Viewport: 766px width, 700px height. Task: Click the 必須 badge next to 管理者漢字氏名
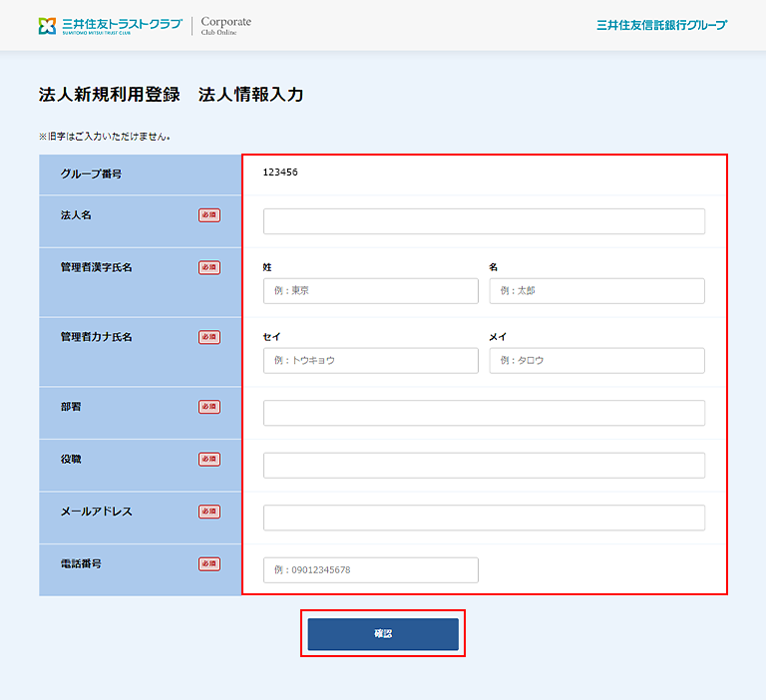pyautogui.click(x=209, y=267)
